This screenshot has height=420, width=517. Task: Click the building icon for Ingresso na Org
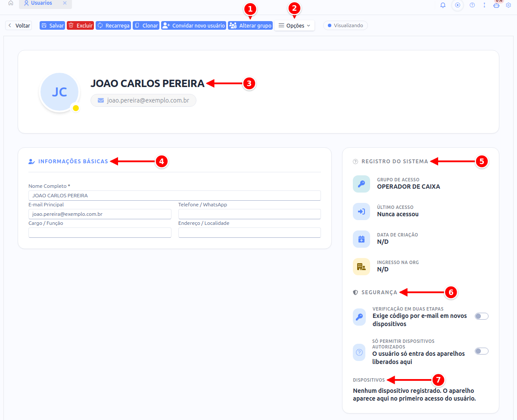(361, 267)
